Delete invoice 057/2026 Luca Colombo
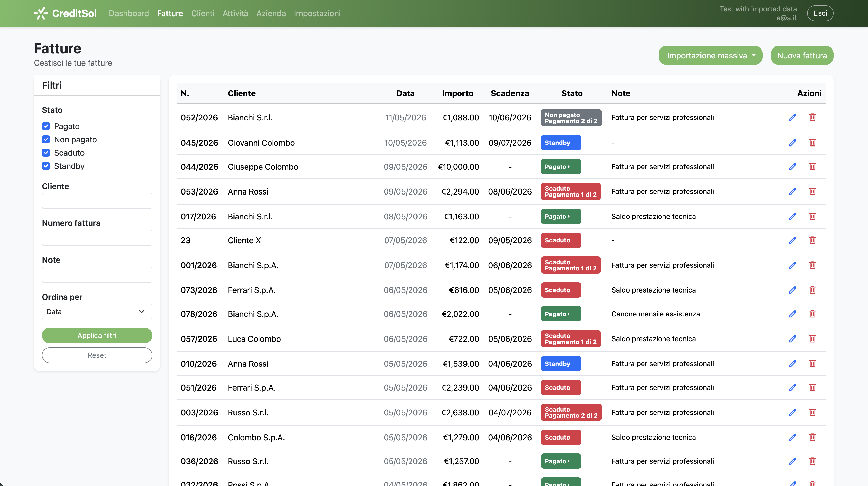868x486 pixels. point(812,339)
